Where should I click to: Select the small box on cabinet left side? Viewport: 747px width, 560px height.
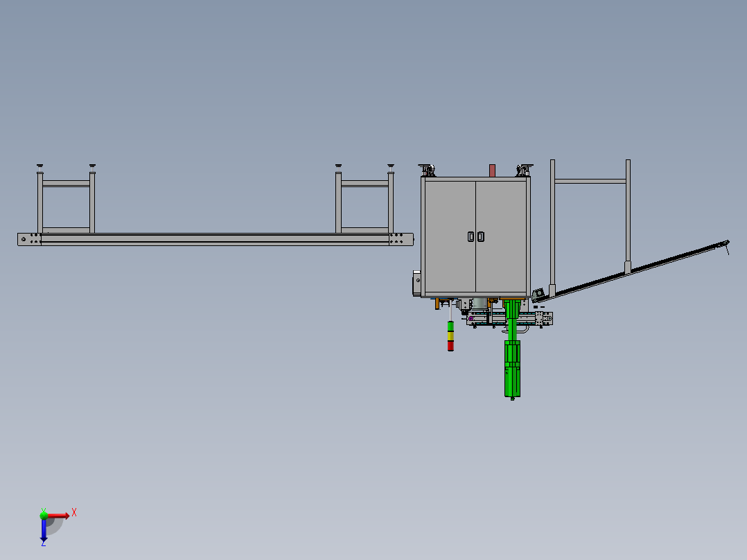[416, 283]
